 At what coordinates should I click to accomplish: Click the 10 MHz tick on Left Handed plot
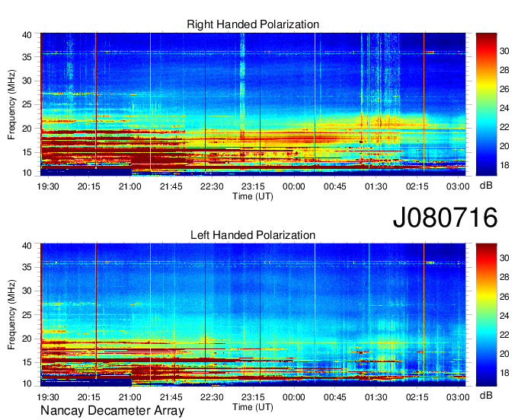tap(27, 383)
